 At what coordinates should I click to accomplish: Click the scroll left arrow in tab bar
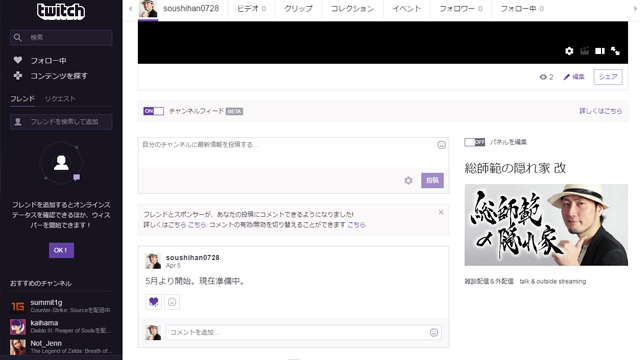(130, 9)
